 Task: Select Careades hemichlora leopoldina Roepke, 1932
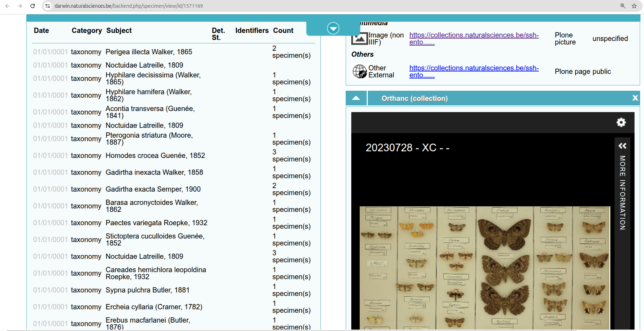click(174, 273)
